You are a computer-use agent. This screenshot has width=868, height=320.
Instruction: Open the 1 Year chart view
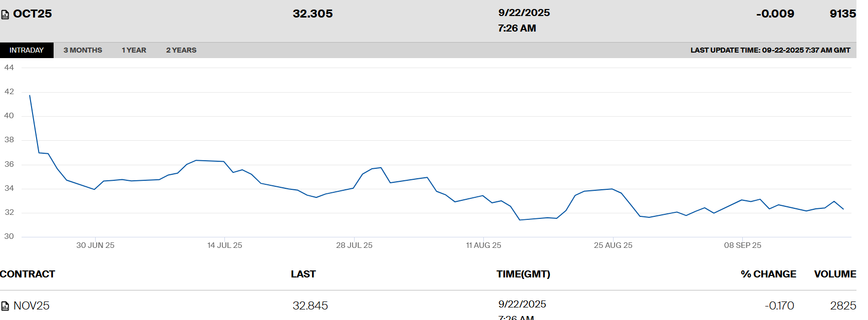[x=134, y=50]
